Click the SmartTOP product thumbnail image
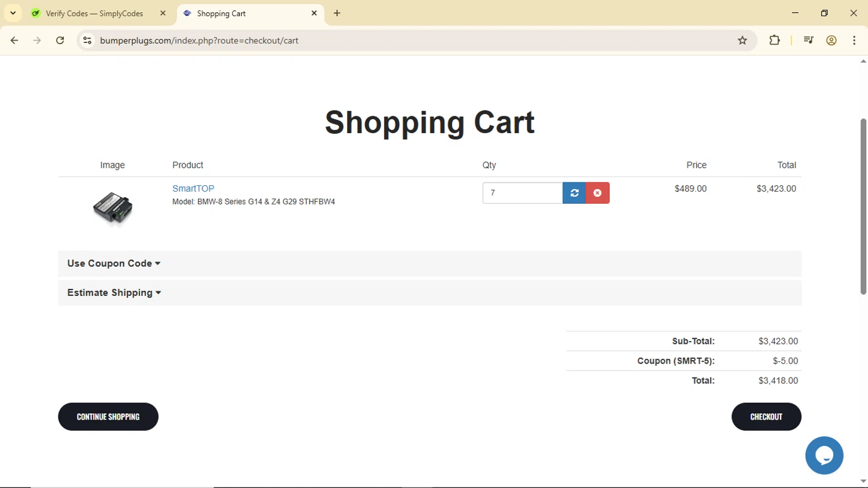868x488 pixels. tap(113, 208)
